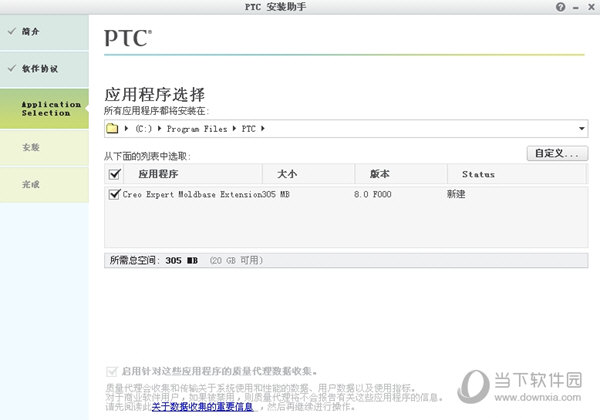600x420 pixels.
Task: Toggle quality agent data collection checkbox
Action: pyautogui.click(x=111, y=371)
